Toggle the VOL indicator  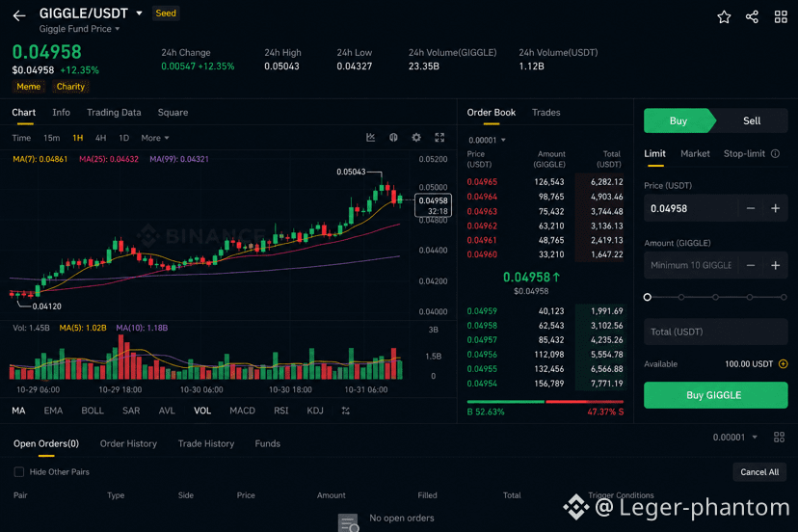click(x=202, y=411)
